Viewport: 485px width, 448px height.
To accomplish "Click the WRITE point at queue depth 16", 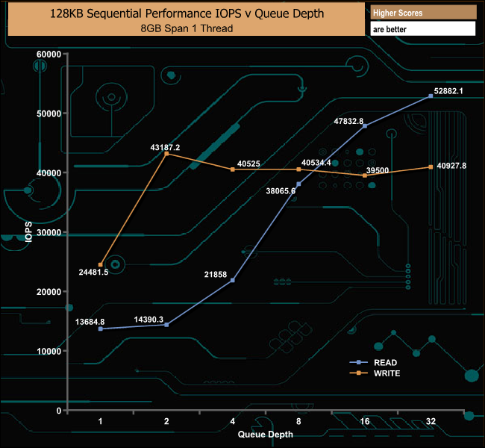I will [365, 175].
